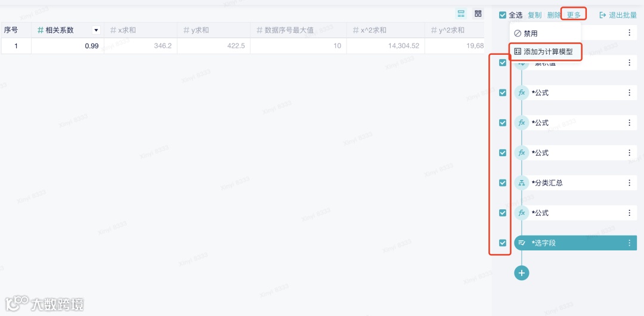The image size is (644, 316).
Task: Click the 分类汇总 hierarchy step icon
Action: click(x=522, y=183)
